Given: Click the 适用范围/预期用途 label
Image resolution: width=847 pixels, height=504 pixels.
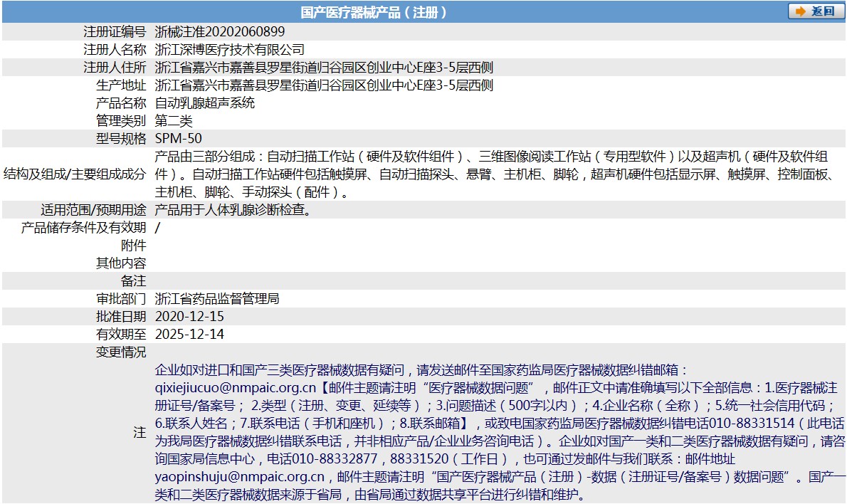Looking at the screenshot, I should tap(93, 210).
